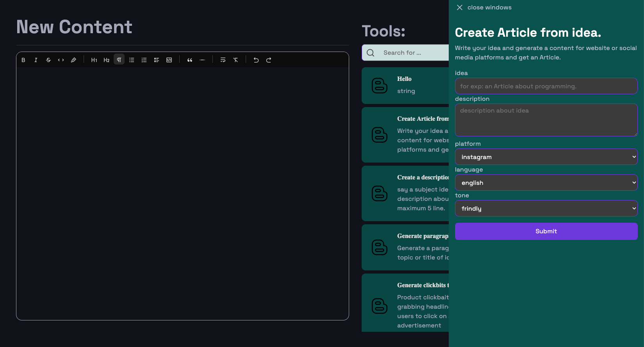Toggle strikethrough text formatting

[x=48, y=60]
